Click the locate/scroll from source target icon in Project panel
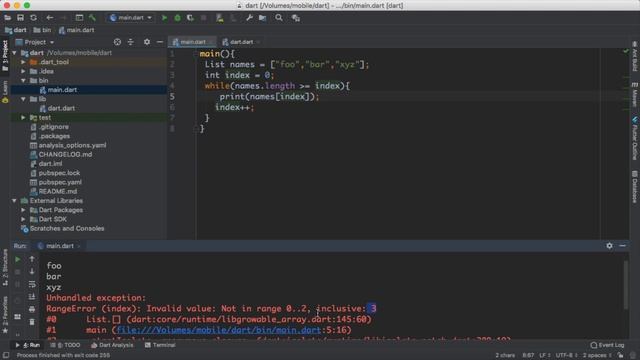The image size is (640, 360). [x=118, y=42]
